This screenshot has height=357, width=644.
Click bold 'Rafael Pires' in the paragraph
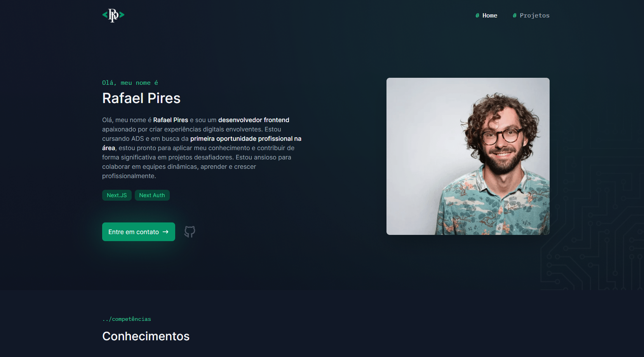(171, 120)
